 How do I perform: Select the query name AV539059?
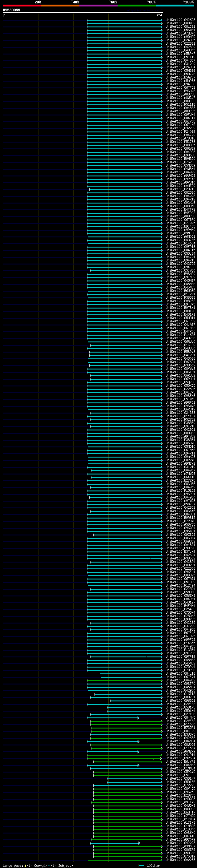pos(11,10)
